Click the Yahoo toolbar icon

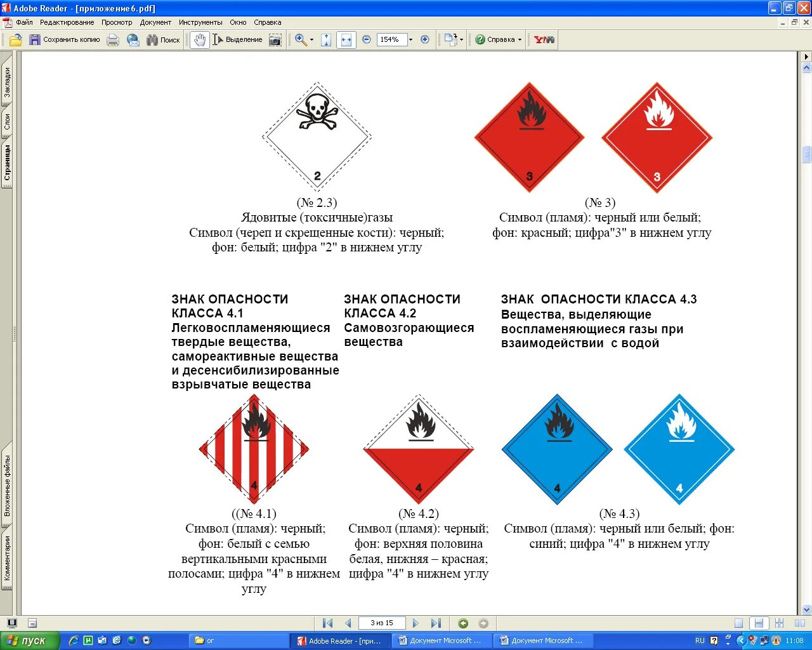pyautogui.click(x=544, y=39)
